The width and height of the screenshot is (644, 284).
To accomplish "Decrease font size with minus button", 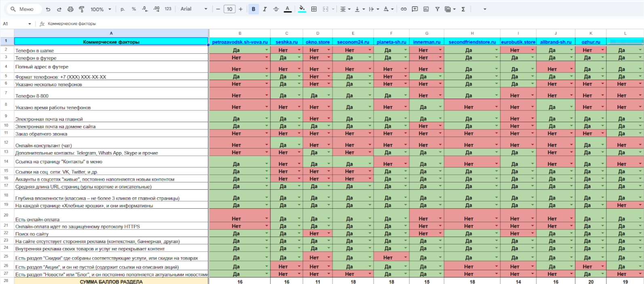I will click(x=218, y=9).
